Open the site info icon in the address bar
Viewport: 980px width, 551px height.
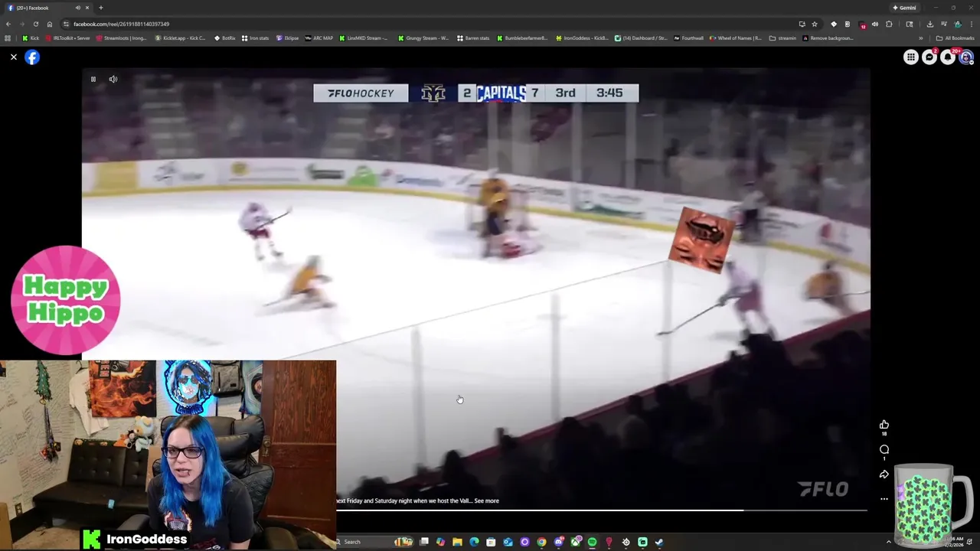[x=67, y=24]
